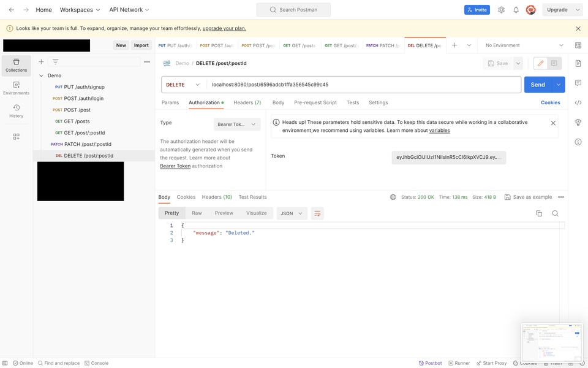Dismiss the team-is-full banner
Viewport: 588px width, 368px height.
click(x=578, y=29)
